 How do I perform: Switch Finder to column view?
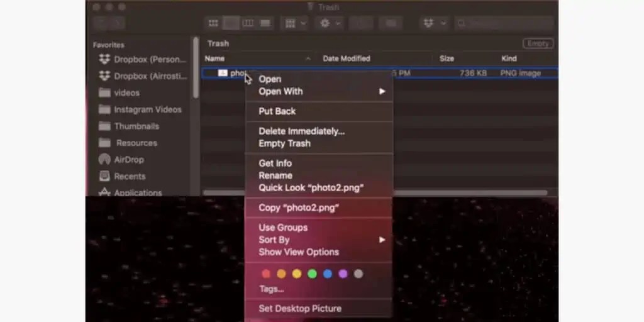coord(248,23)
